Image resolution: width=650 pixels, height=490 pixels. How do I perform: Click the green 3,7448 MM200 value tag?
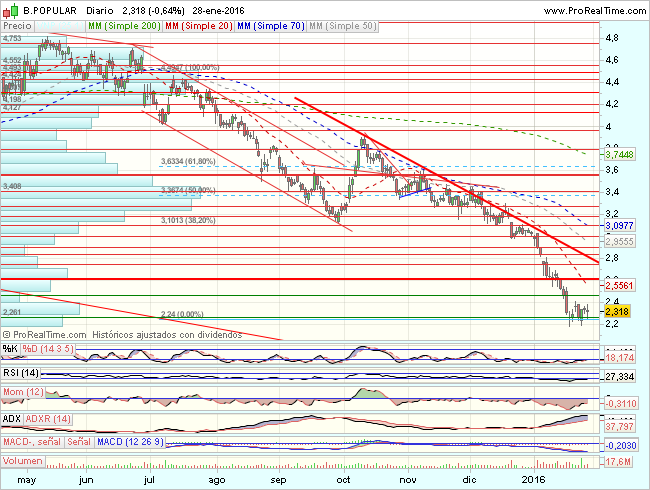pos(619,155)
